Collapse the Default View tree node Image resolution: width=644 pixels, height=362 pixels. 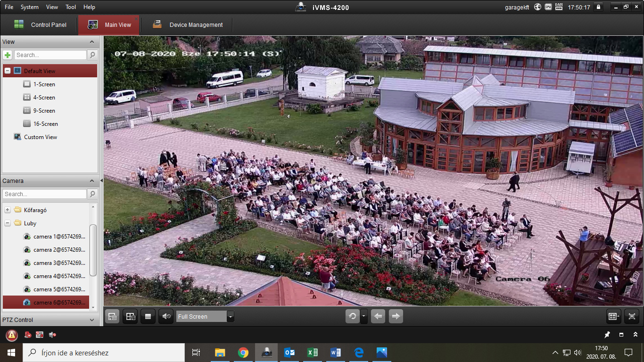pyautogui.click(x=8, y=71)
